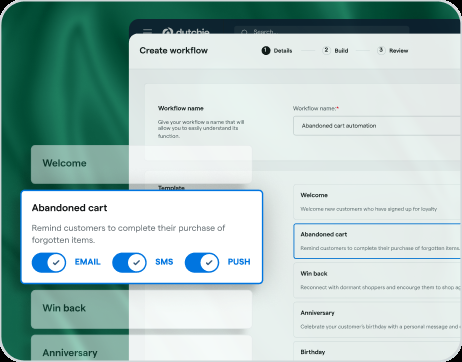This screenshot has width=462, height=362.
Task: Click the bold 'Workflow name' section label
Action: (181, 108)
